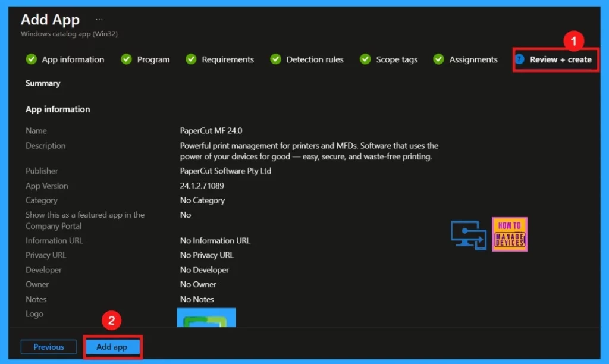
Task: Click the Description field label
Action: (x=45, y=146)
